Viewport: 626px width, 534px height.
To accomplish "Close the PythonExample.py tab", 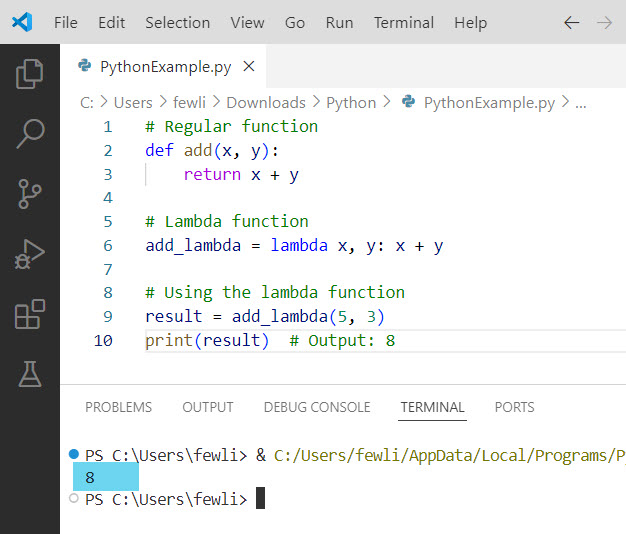I will tap(249, 66).
